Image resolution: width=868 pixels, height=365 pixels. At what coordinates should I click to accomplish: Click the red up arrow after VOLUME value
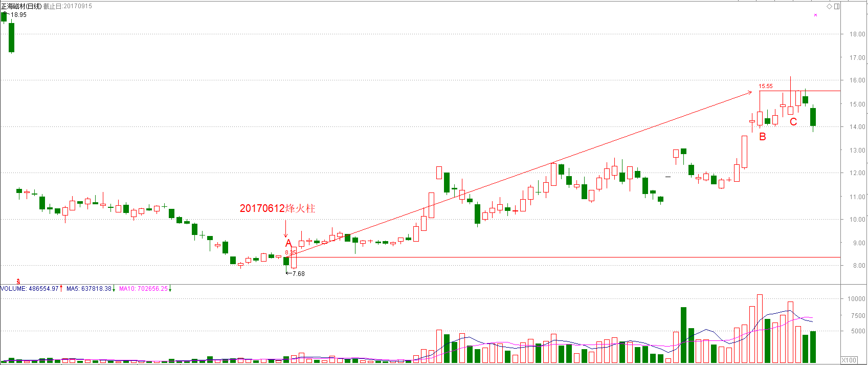(x=61, y=289)
